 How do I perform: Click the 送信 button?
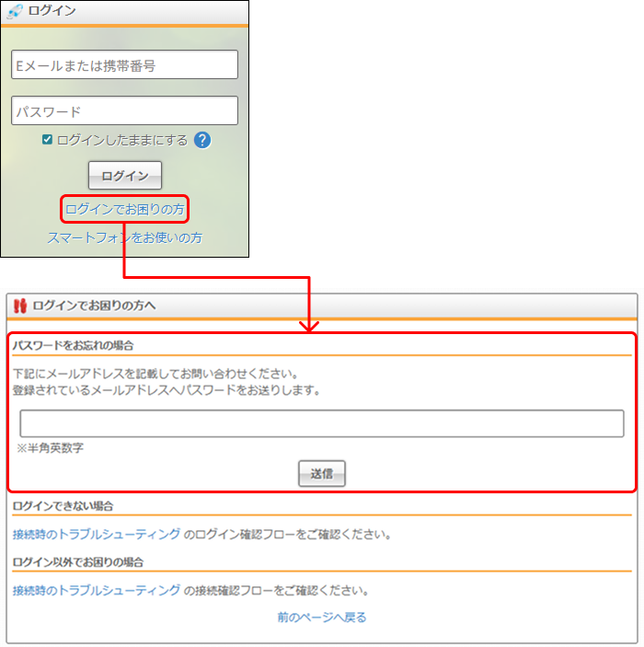tap(322, 474)
